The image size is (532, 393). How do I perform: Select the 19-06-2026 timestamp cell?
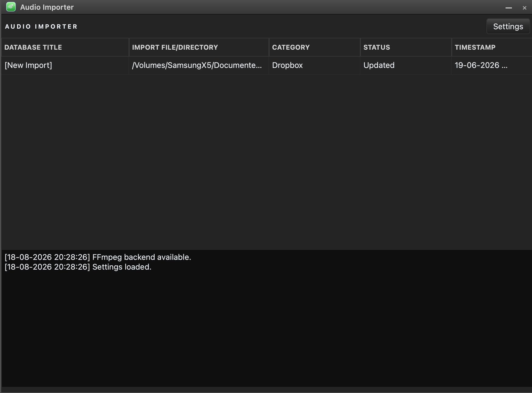[492, 65]
